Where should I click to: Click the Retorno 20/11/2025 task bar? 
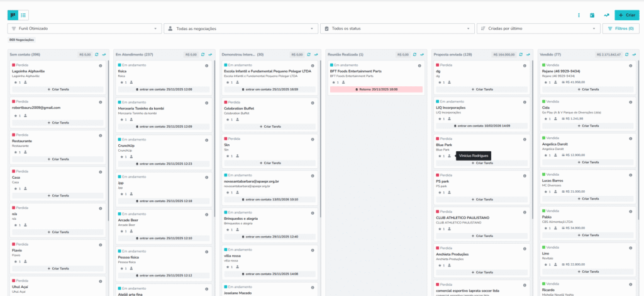376,89
